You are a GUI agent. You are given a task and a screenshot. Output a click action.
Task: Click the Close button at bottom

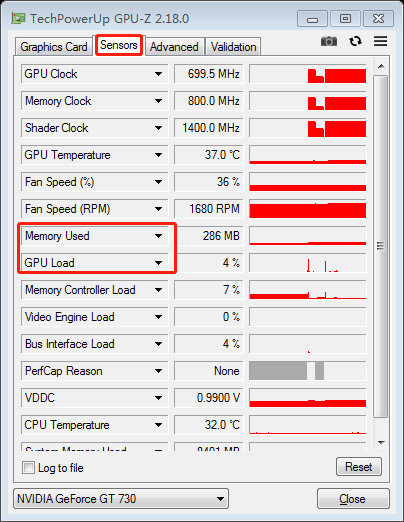point(353,499)
